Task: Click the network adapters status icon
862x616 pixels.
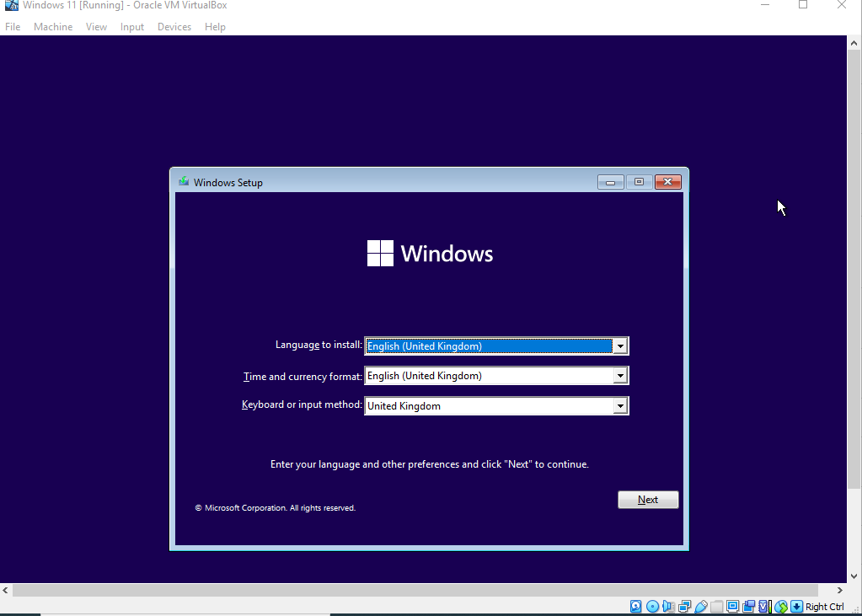Action: pyautogui.click(x=684, y=606)
